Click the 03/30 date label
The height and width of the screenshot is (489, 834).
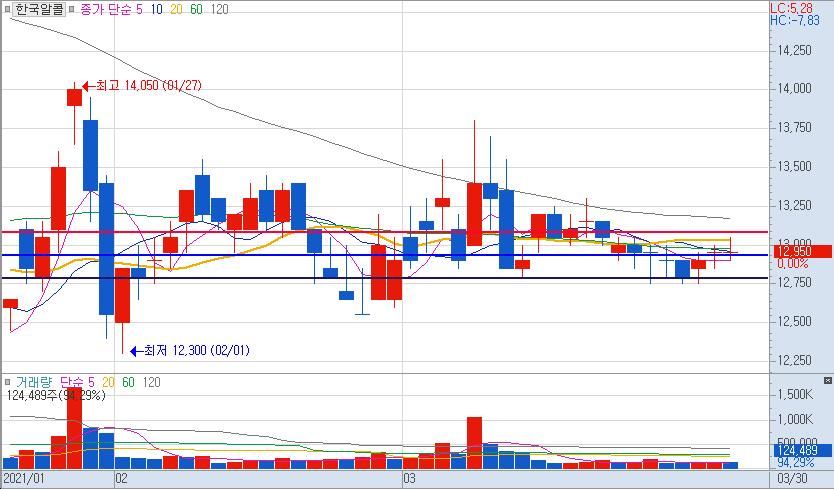coord(793,478)
